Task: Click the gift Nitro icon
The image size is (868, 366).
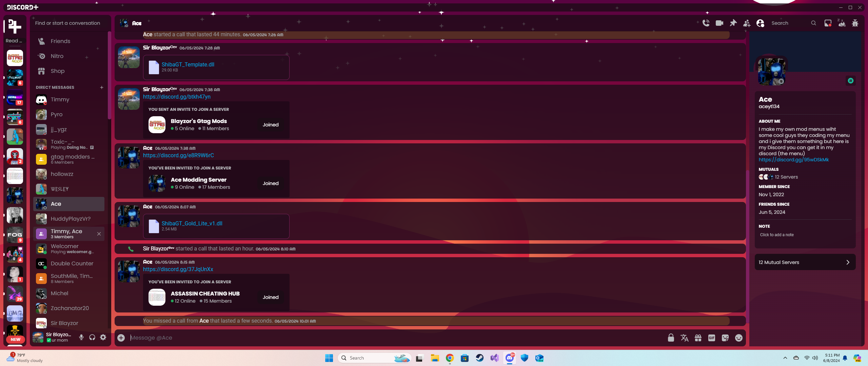Action: [698, 338]
